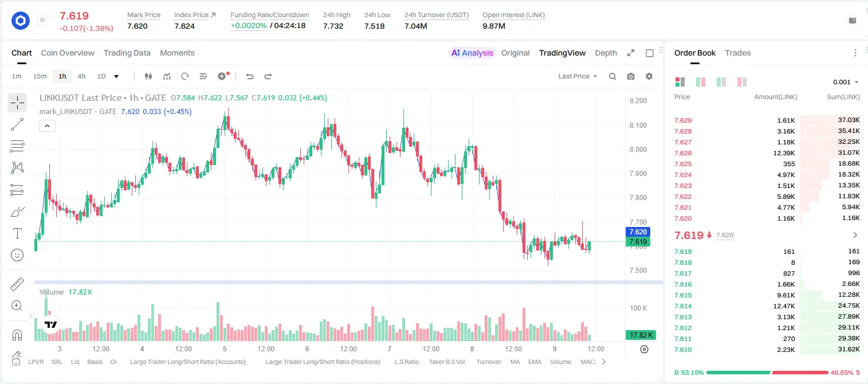Select the 7.626 ask price row
This screenshot has width=868, height=384.
point(767,153)
